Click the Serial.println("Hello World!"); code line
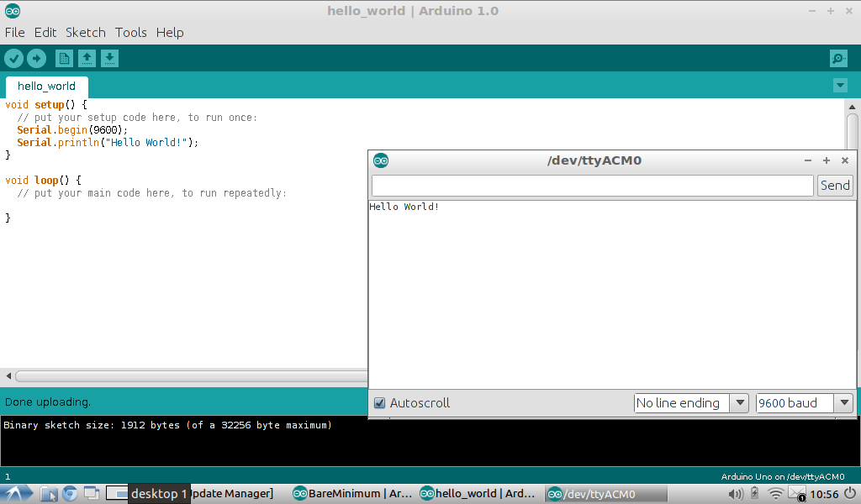This screenshot has width=861, height=504. pos(108,143)
